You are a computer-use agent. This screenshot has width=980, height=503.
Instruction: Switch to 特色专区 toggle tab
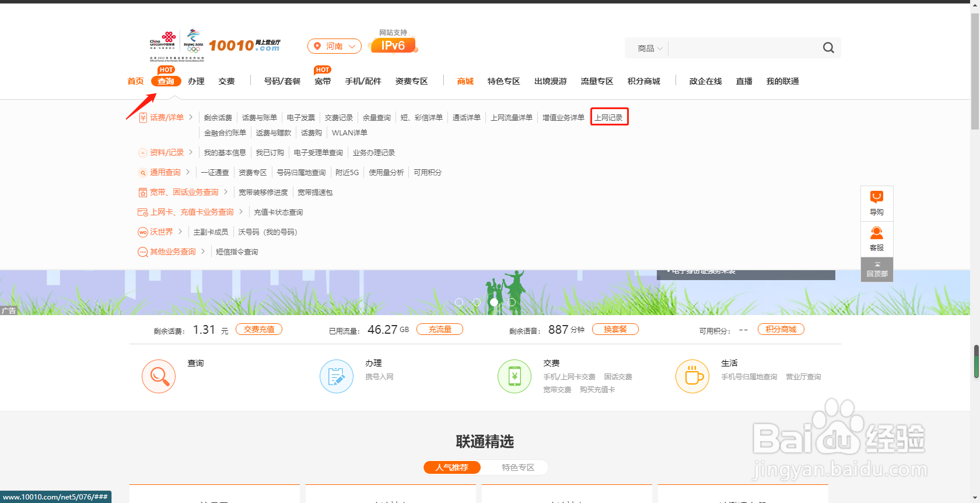[518, 467]
